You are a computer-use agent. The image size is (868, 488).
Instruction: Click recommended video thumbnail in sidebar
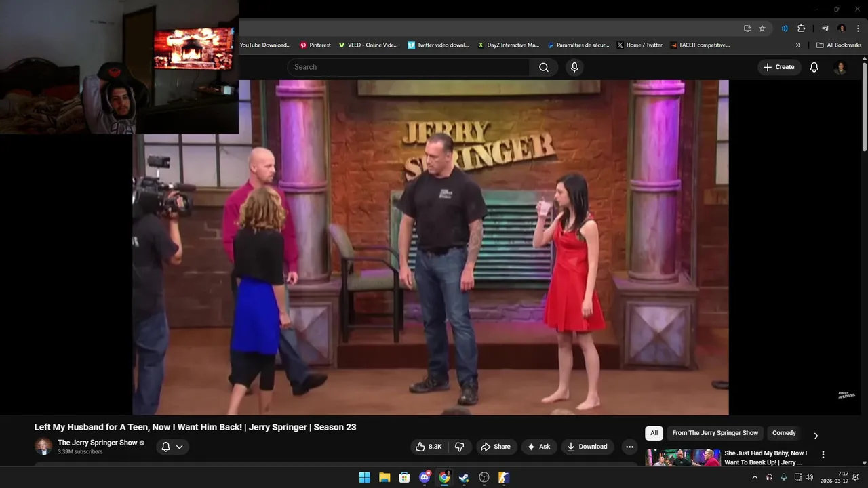683,458
